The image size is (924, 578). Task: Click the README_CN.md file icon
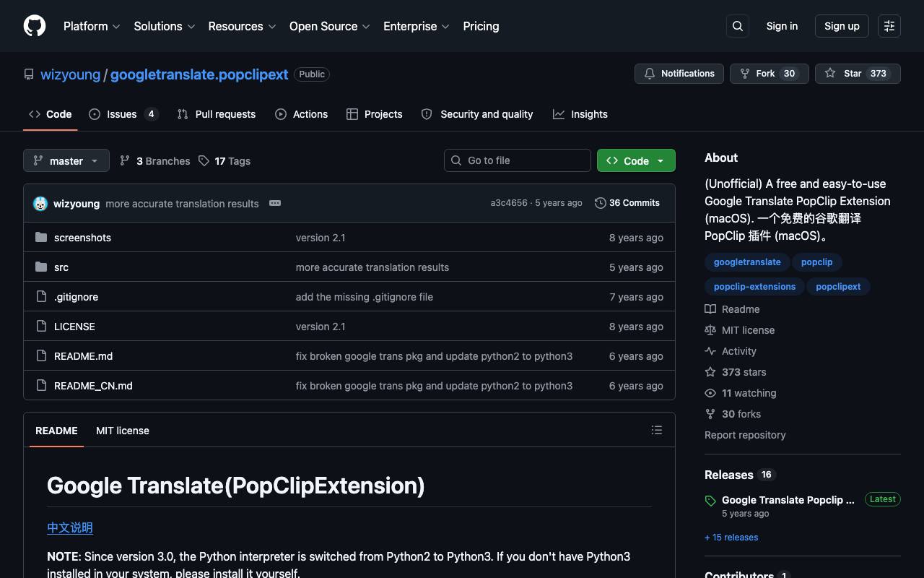click(x=41, y=386)
